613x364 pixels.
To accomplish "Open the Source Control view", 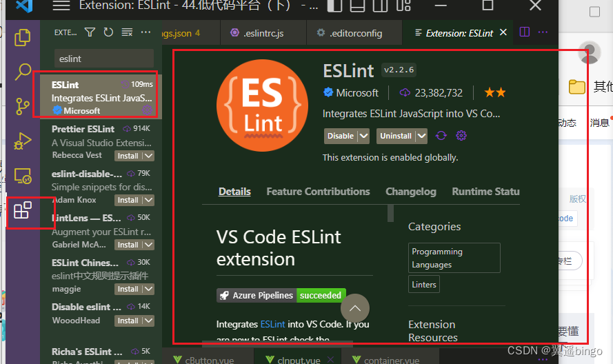I will point(22,106).
